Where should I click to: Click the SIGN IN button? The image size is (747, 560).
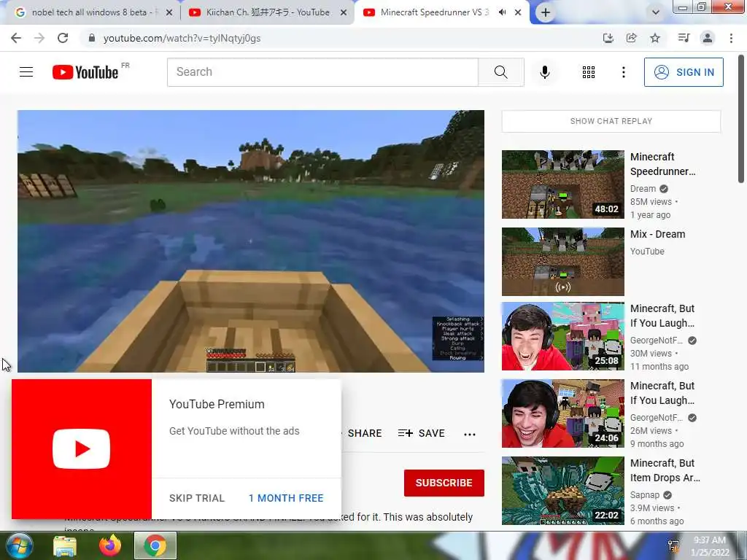684,72
